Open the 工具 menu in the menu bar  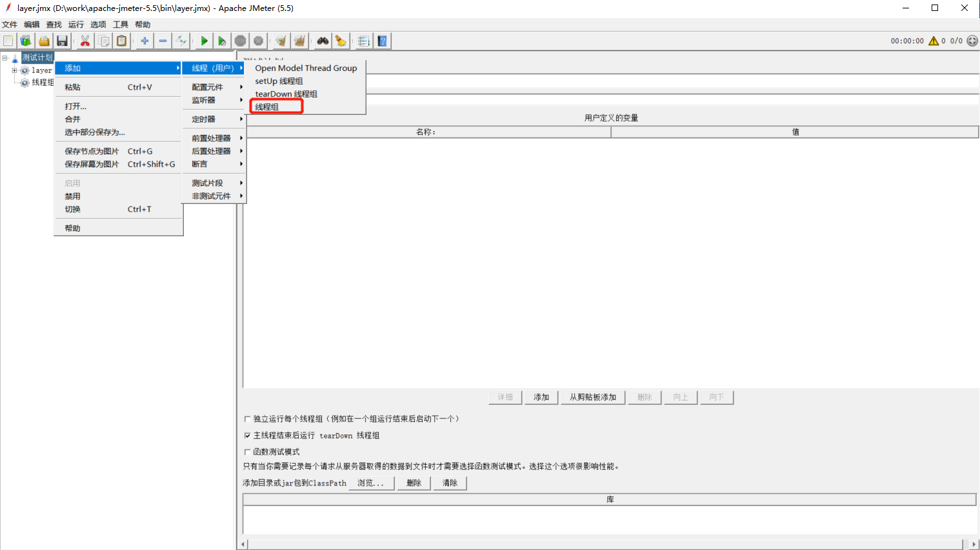click(x=121, y=25)
